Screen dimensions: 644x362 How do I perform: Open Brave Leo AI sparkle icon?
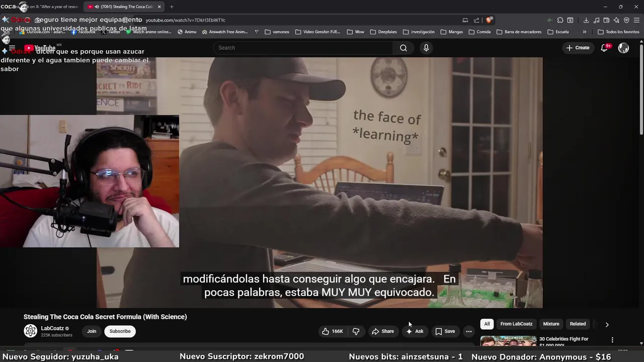[x=616, y=20]
